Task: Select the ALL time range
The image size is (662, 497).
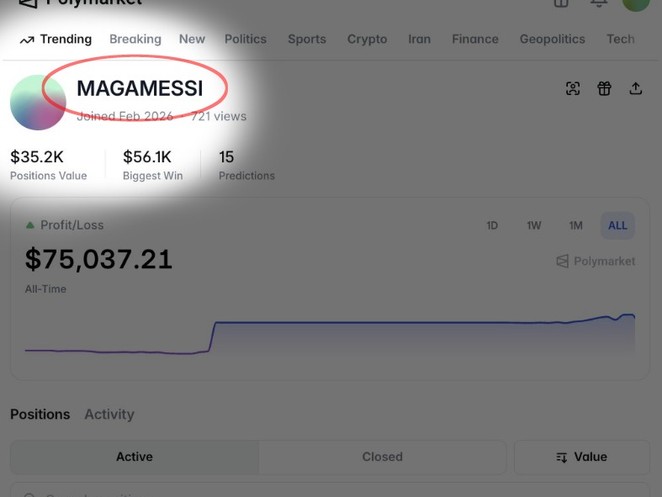Action: [618, 226]
